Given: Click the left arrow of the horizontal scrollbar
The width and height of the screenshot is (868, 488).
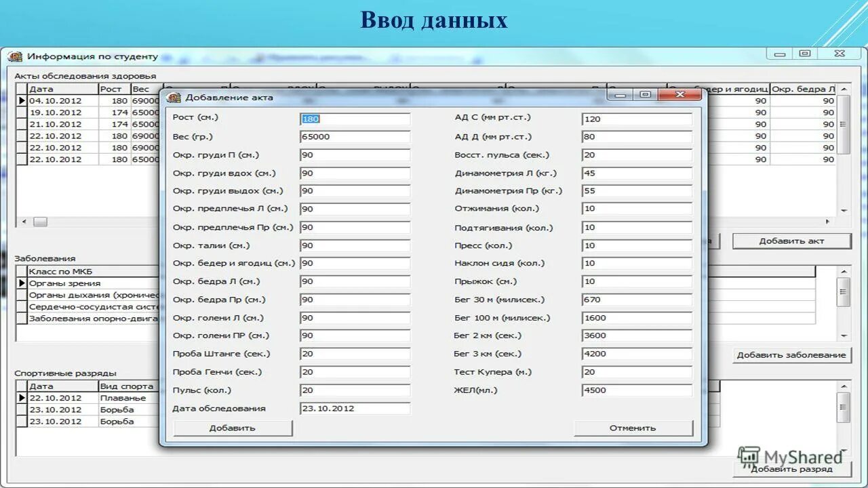Looking at the screenshot, I should point(22,222).
